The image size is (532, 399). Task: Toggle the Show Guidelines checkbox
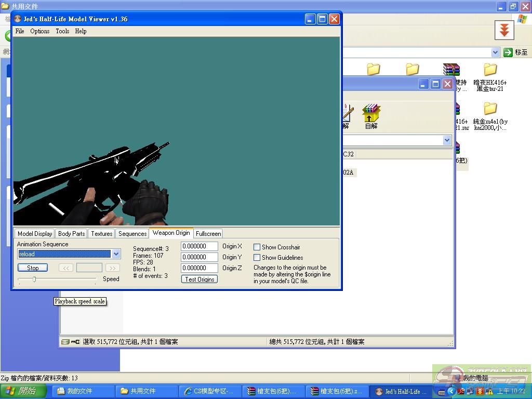[257, 258]
